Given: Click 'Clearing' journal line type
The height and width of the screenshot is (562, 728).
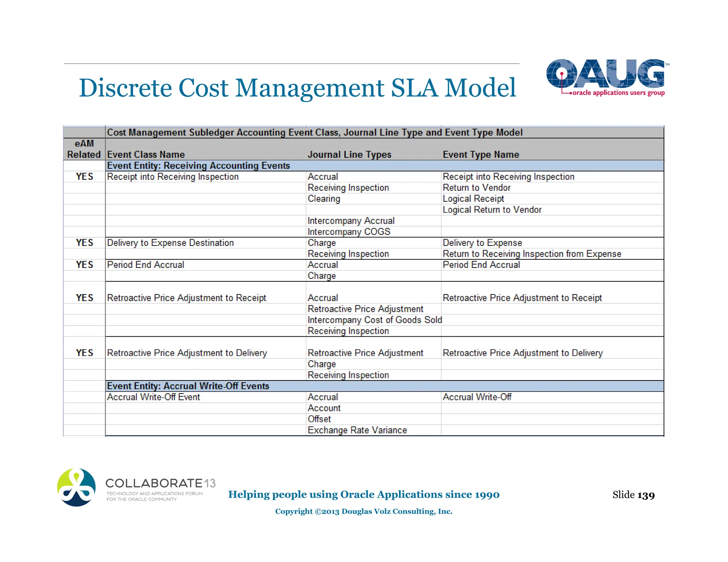Looking at the screenshot, I should (324, 199).
